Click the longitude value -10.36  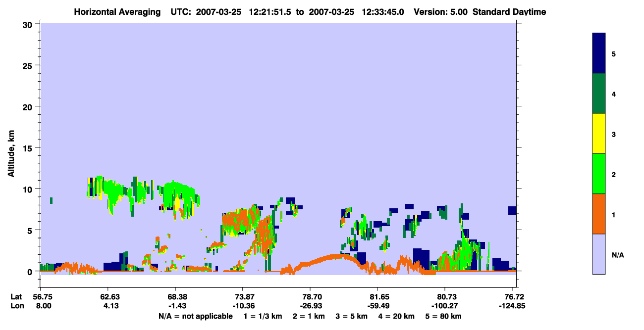coord(243,306)
